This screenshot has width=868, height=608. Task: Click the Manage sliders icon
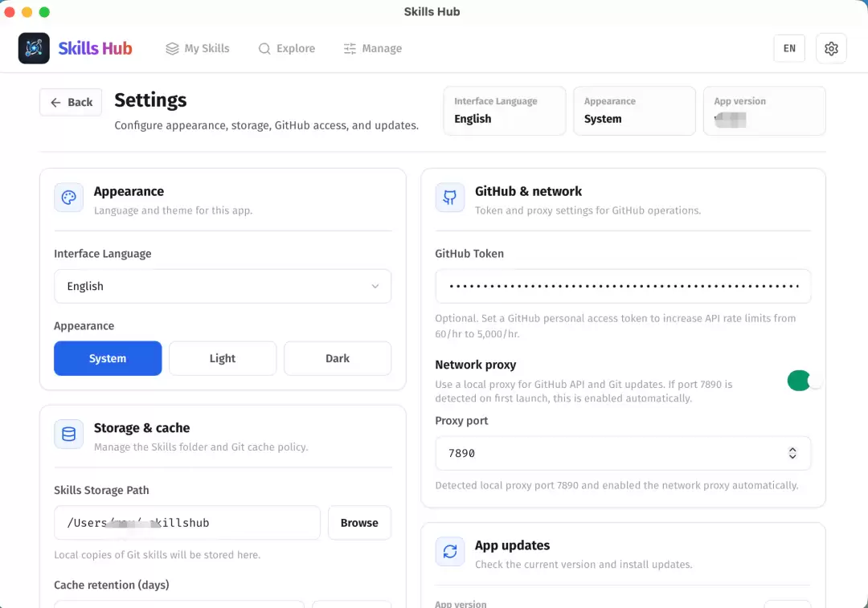350,49
